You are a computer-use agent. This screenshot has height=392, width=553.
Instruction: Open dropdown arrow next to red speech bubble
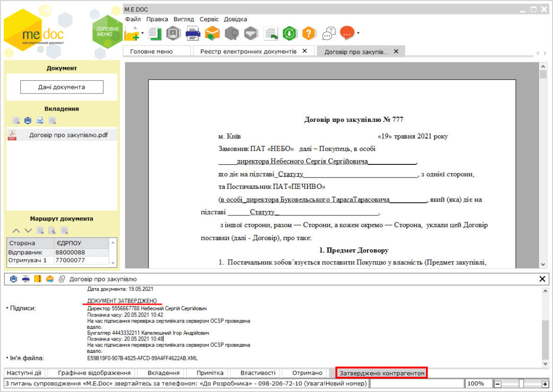click(x=358, y=33)
